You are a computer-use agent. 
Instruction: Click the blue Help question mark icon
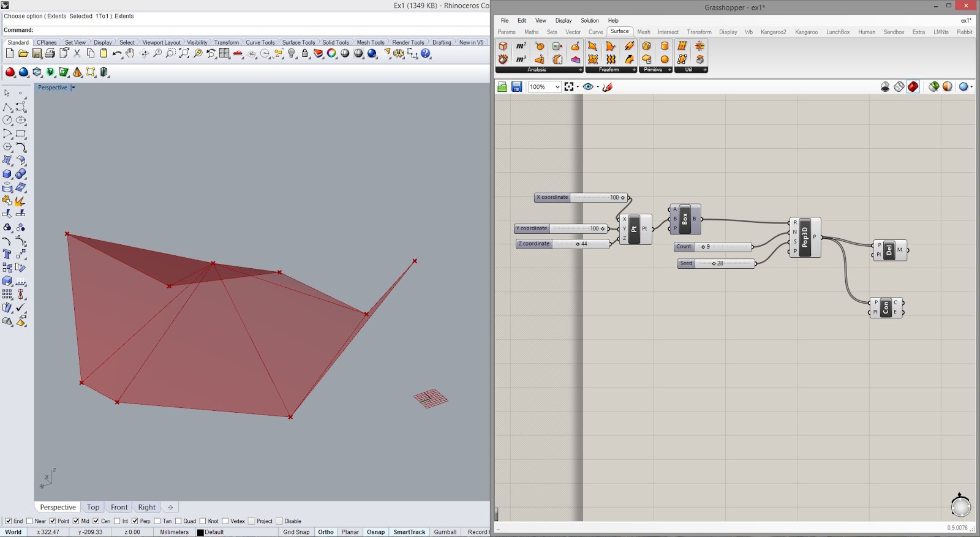pos(426,54)
